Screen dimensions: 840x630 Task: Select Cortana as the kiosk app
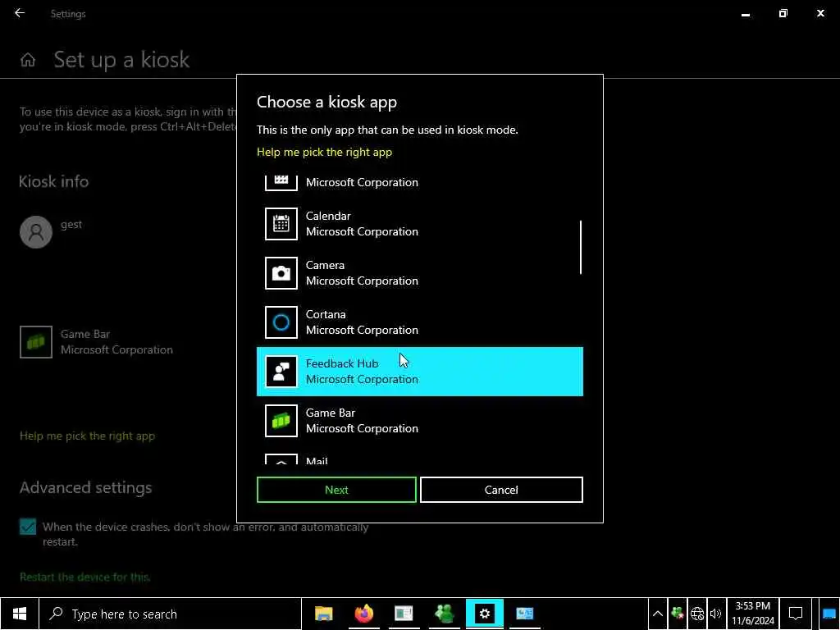pyautogui.click(x=419, y=322)
